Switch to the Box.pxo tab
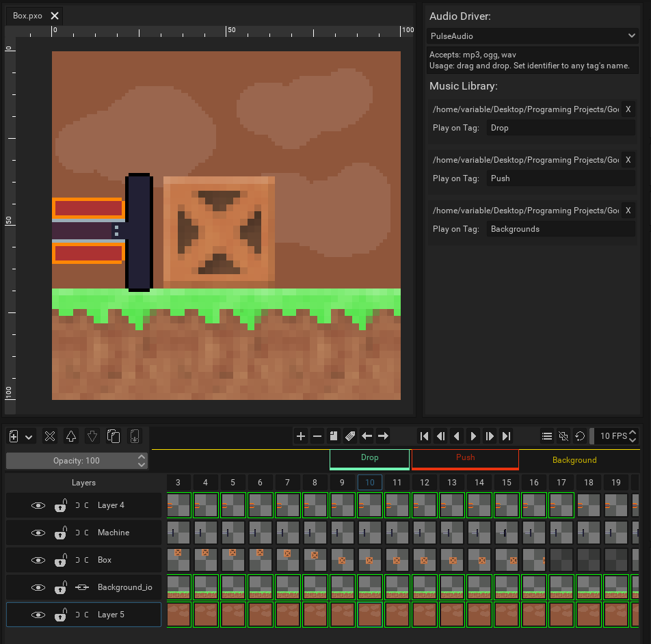This screenshot has width=651, height=644. pos(27,15)
